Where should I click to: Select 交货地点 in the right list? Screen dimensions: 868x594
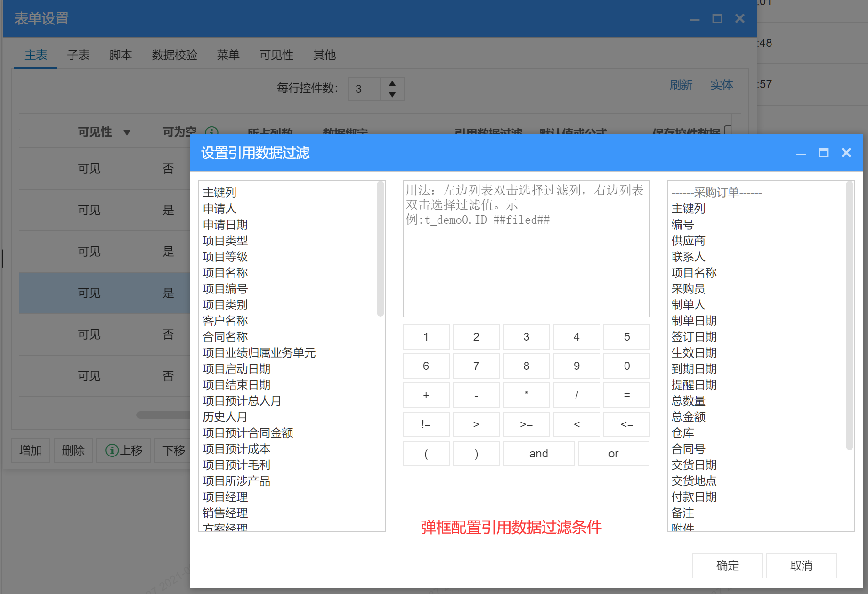[694, 481]
